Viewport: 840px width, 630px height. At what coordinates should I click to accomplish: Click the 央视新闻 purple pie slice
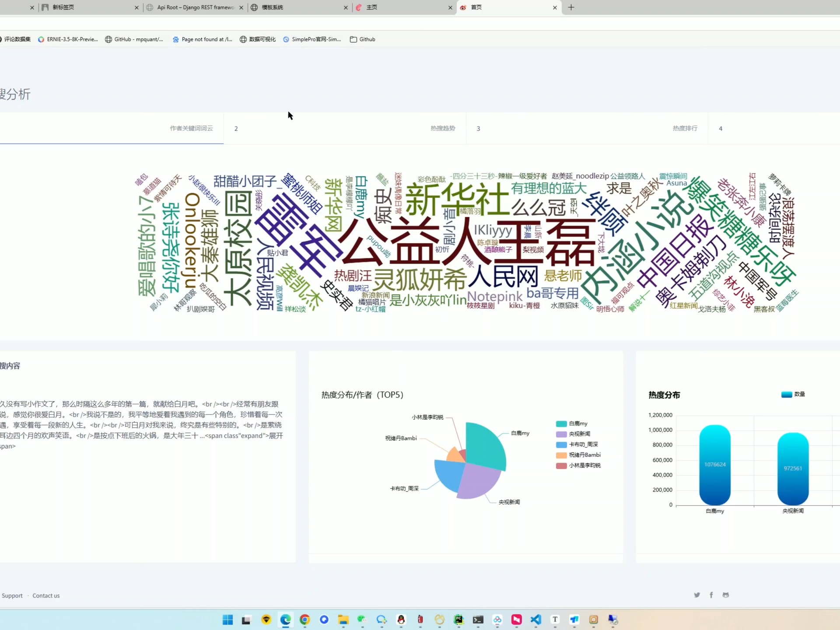click(479, 481)
